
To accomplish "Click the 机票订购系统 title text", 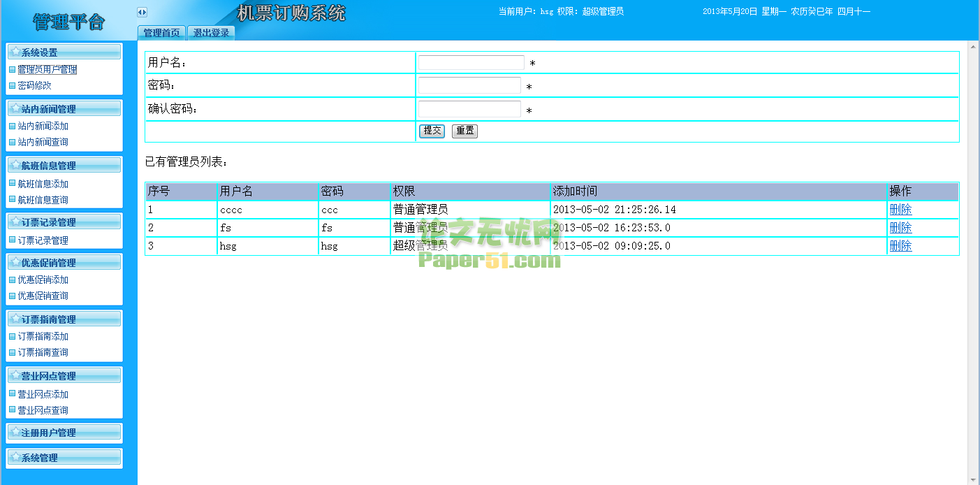I will [291, 13].
